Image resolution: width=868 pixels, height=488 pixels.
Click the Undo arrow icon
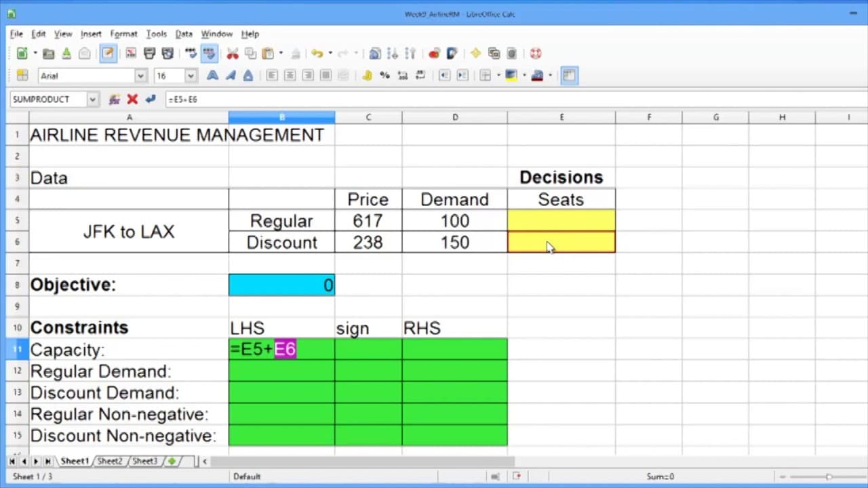[x=317, y=54]
